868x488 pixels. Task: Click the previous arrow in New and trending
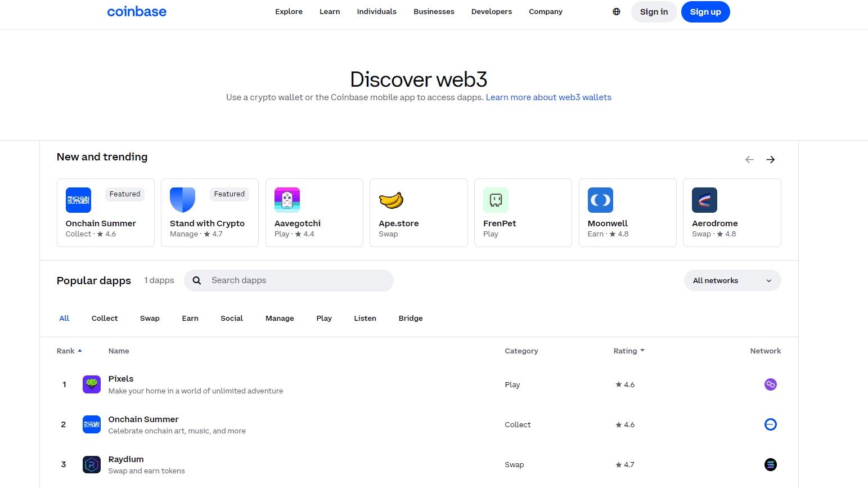[x=749, y=160]
